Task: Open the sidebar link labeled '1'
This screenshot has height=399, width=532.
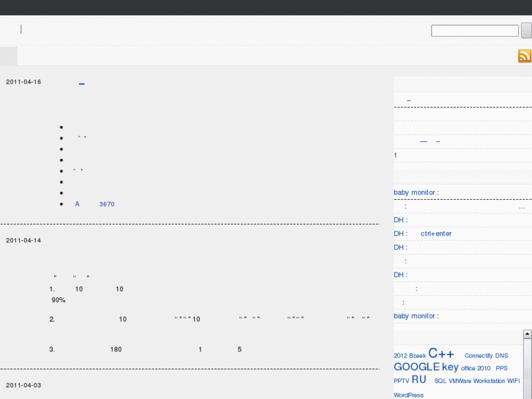Action: click(395, 155)
